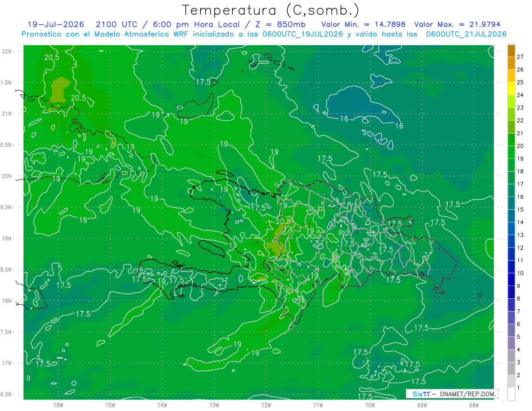
Task: Click valid-until time '0600UTC_21JUL2026'
Action: click(466, 34)
